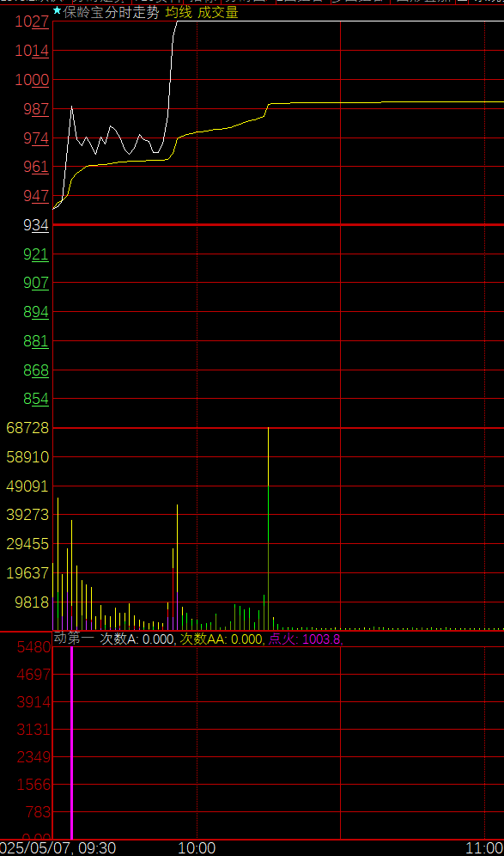Click the 4697 indicator axis label
Screen dimensions: 504x856
point(33,675)
